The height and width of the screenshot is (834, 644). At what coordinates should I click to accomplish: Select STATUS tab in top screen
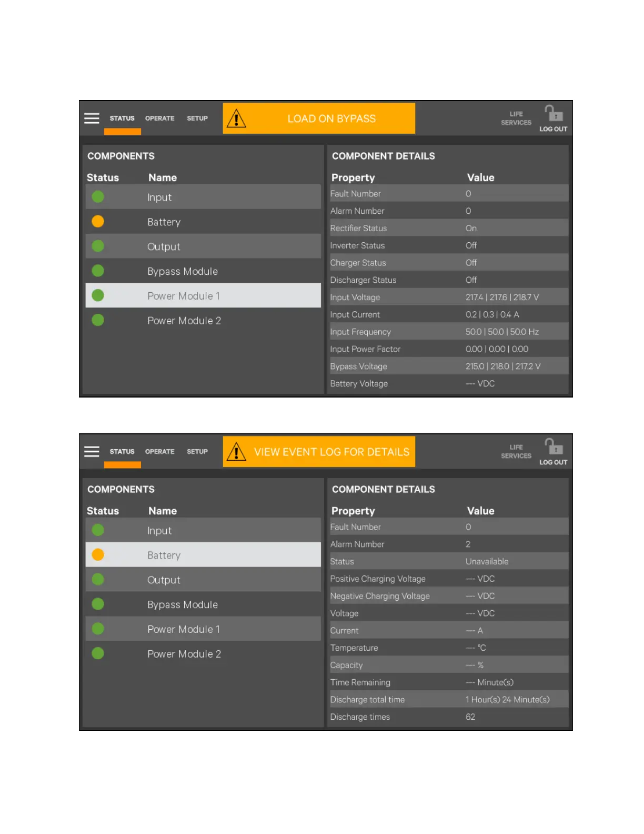pos(122,118)
